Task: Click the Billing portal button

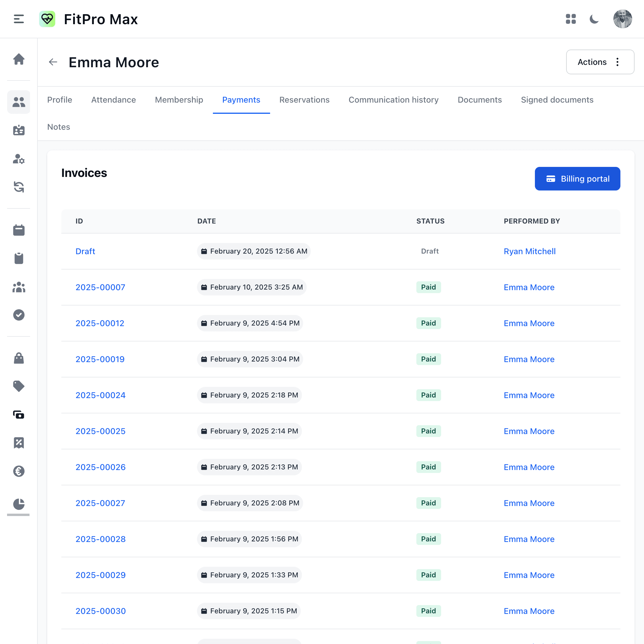Action: tap(578, 179)
